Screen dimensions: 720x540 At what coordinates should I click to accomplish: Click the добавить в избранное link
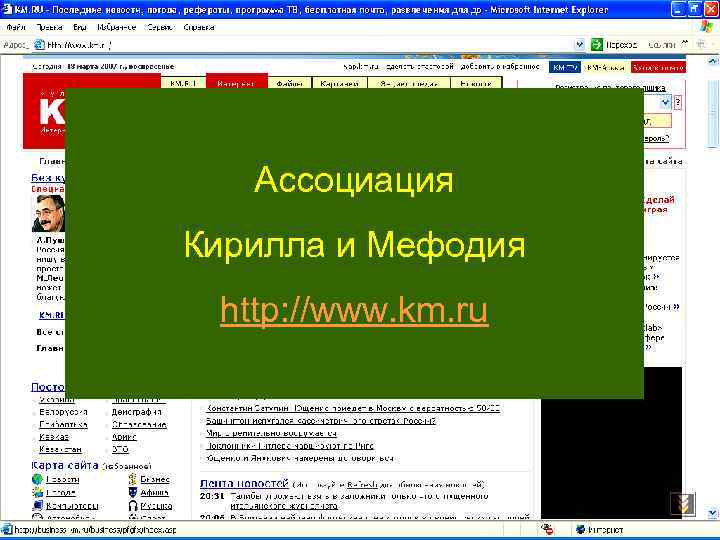(x=500, y=67)
